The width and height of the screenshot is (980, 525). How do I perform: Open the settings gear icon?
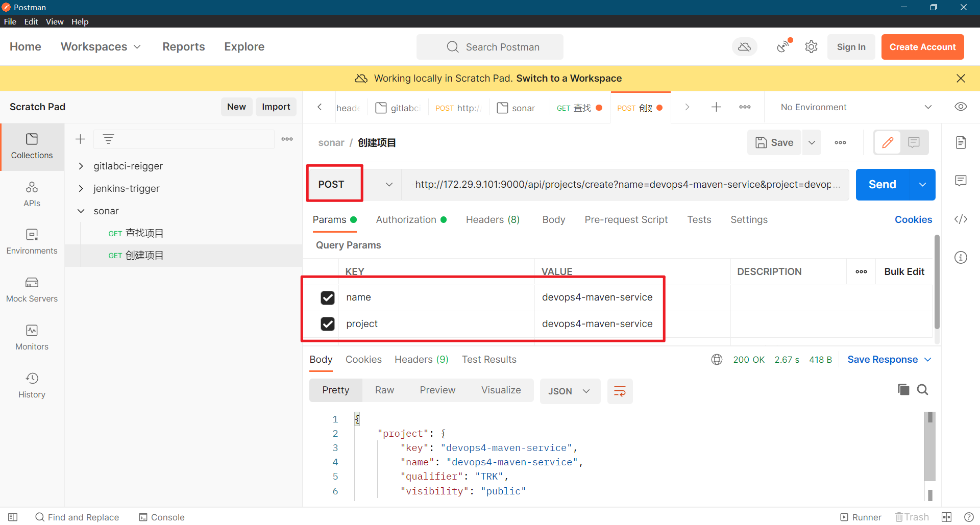point(811,47)
